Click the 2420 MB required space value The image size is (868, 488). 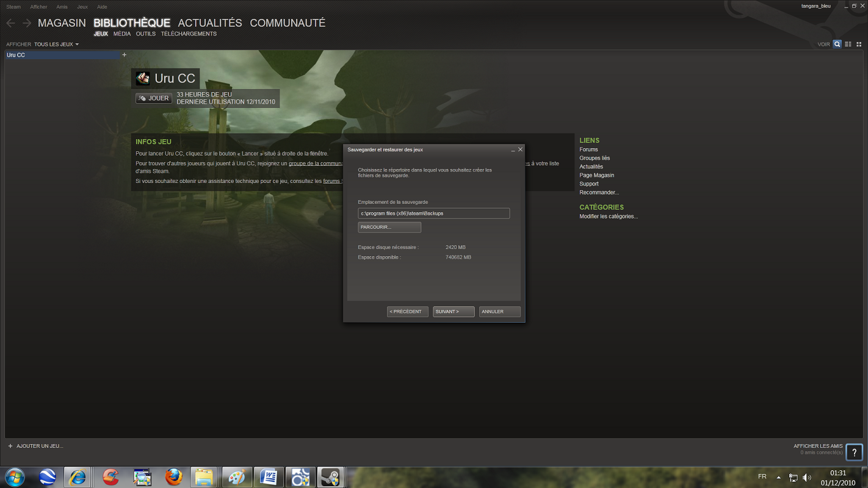[x=455, y=247]
